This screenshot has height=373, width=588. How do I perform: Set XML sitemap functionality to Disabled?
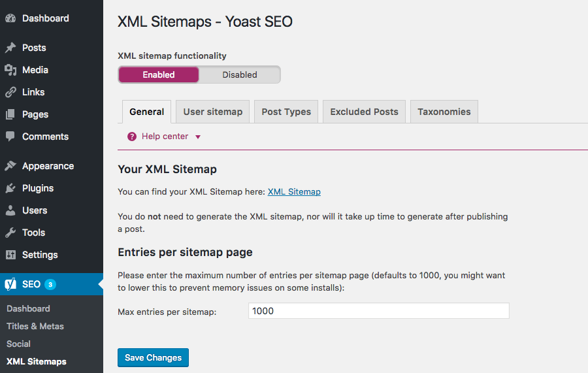coord(240,74)
